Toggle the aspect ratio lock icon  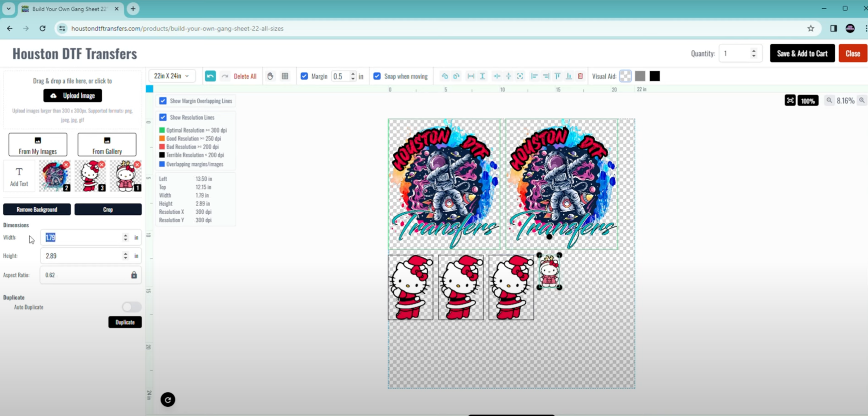point(134,275)
